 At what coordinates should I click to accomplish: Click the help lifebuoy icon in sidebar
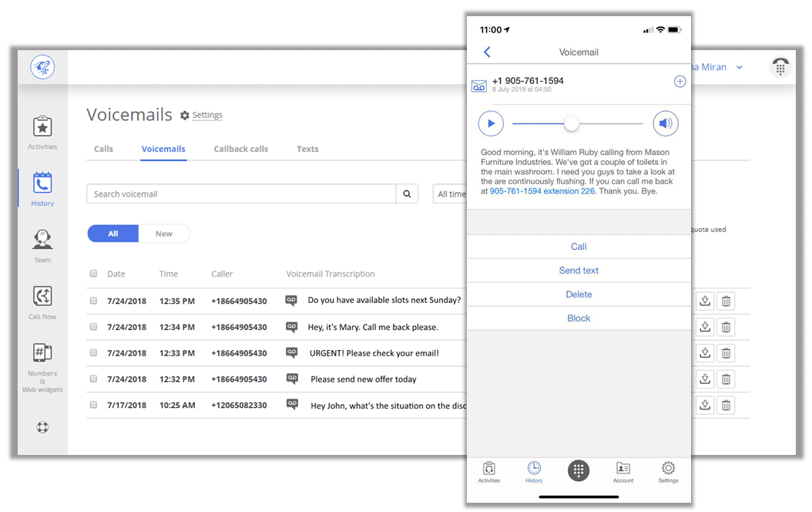click(42, 427)
